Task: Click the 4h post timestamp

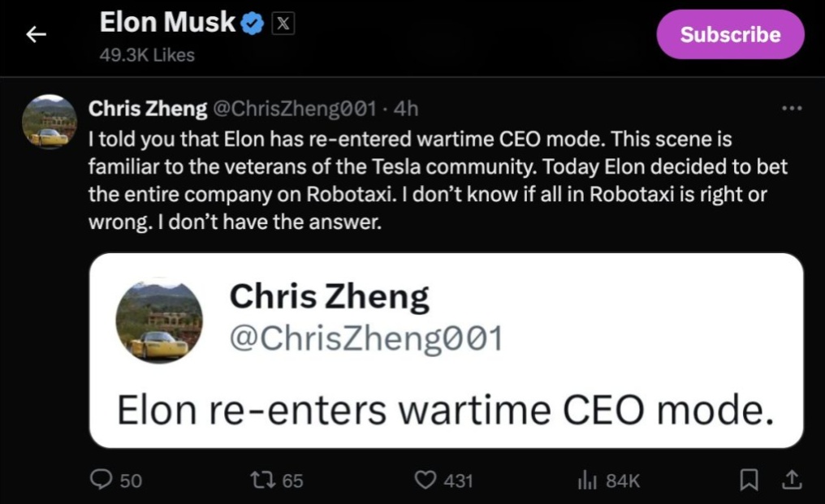Action: 406,108
